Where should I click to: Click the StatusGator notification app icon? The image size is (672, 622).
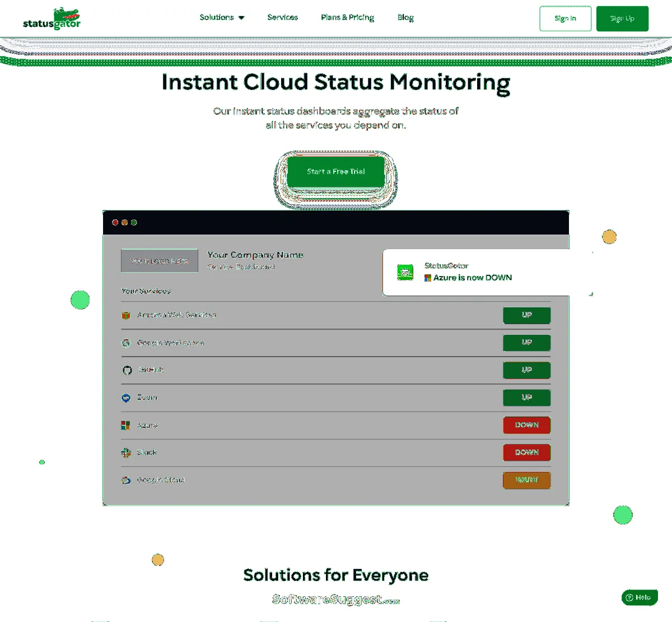coord(405,272)
